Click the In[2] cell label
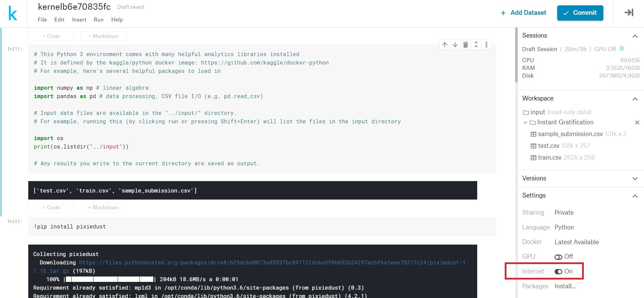This screenshot has height=298, width=644. [15, 221]
